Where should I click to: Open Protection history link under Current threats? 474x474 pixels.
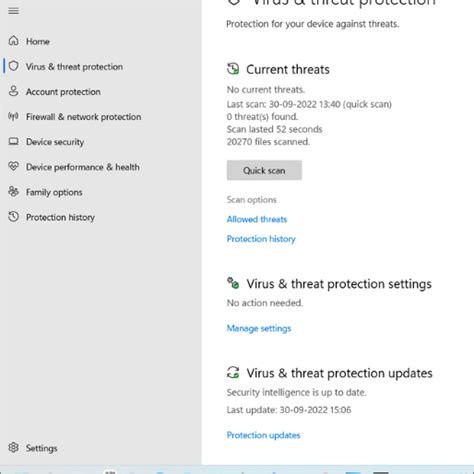point(261,239)
